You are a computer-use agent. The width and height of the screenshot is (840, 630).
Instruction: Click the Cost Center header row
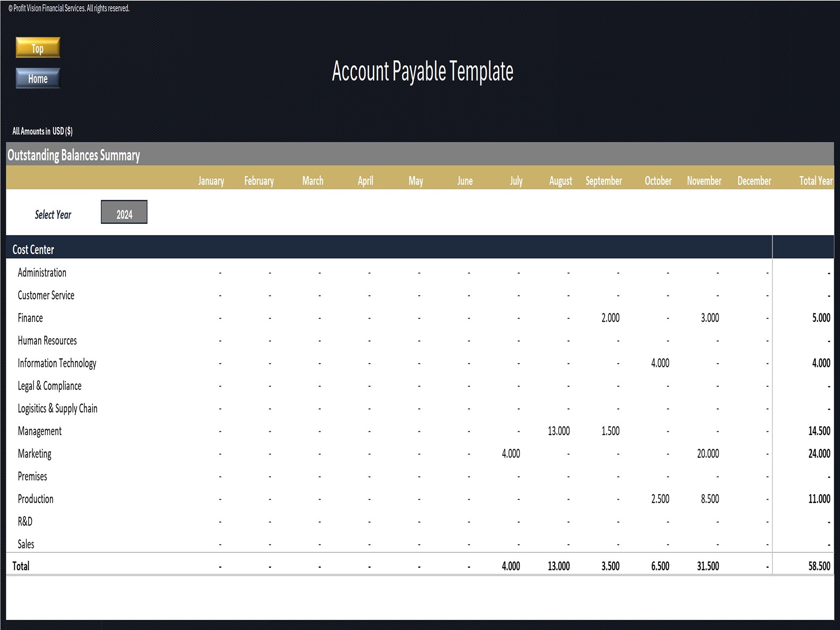click(34, 249)
